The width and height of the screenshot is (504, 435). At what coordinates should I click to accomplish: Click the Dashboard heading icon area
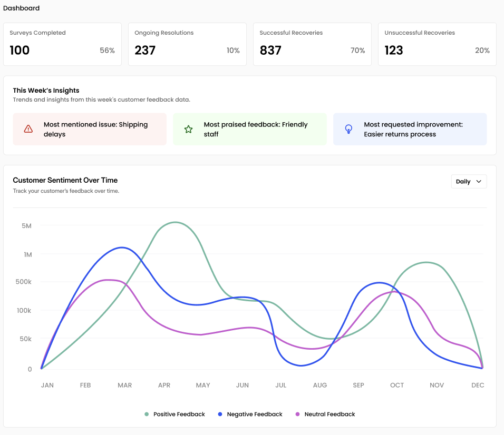click(x=22, y=8)
